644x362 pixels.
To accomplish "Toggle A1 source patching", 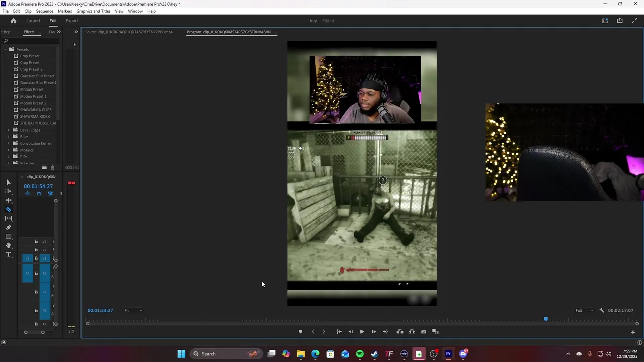I will click(x=27, y=273).
